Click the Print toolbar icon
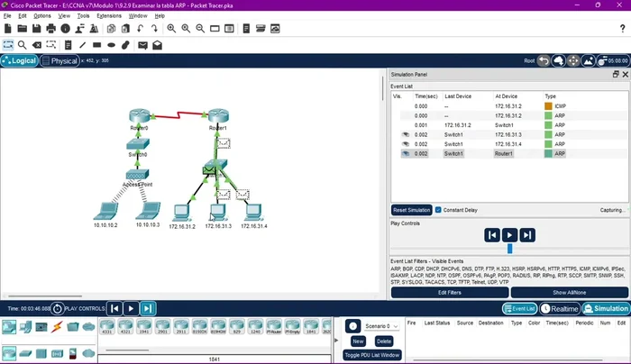The width and height of the screenshot is (631, 364). point(50,28)
